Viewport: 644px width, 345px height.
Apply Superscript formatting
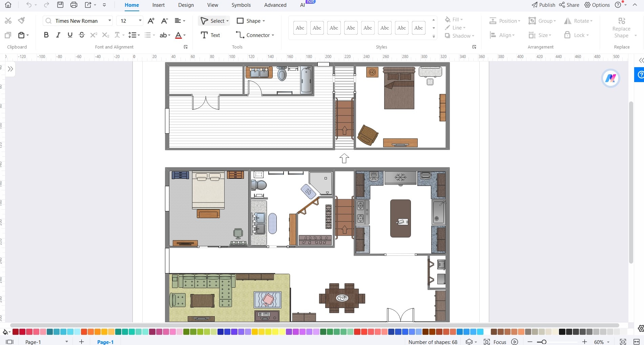94,35
